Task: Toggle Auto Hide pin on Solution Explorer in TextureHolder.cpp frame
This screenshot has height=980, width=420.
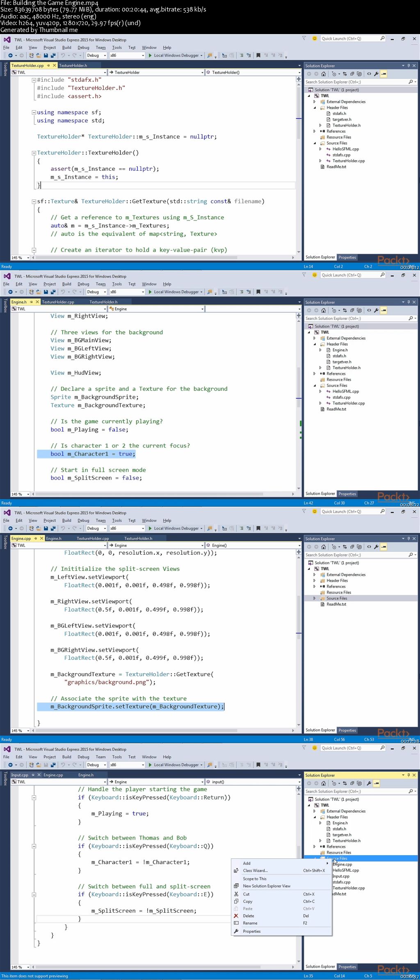Action: [409, 66]
